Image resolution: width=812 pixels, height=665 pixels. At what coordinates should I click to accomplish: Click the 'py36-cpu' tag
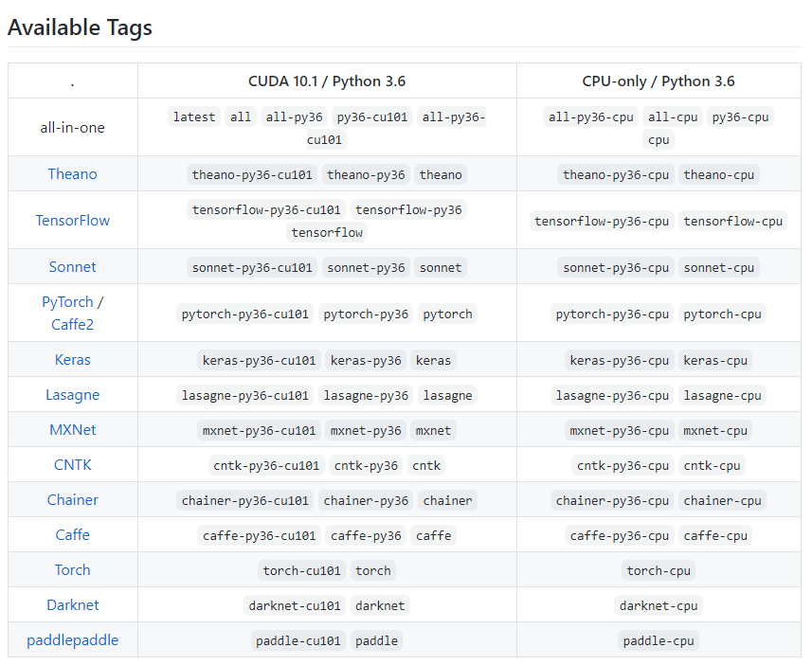(740, 117)
